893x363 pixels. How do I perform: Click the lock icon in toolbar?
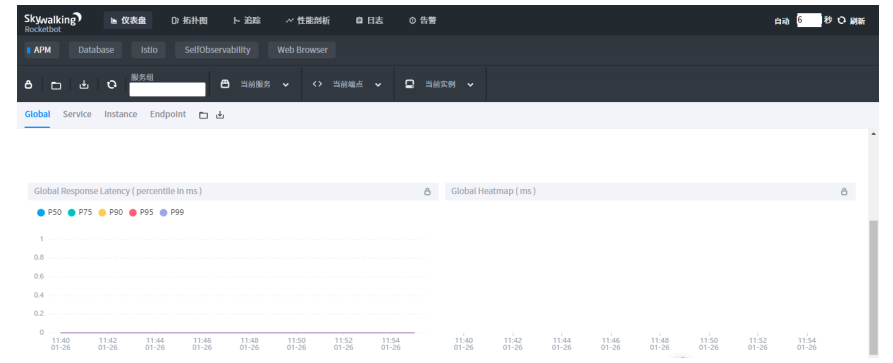[29, 85]
